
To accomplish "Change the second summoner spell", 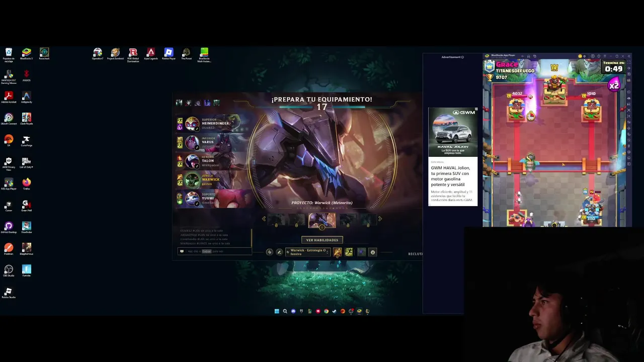I will [349, 252].
